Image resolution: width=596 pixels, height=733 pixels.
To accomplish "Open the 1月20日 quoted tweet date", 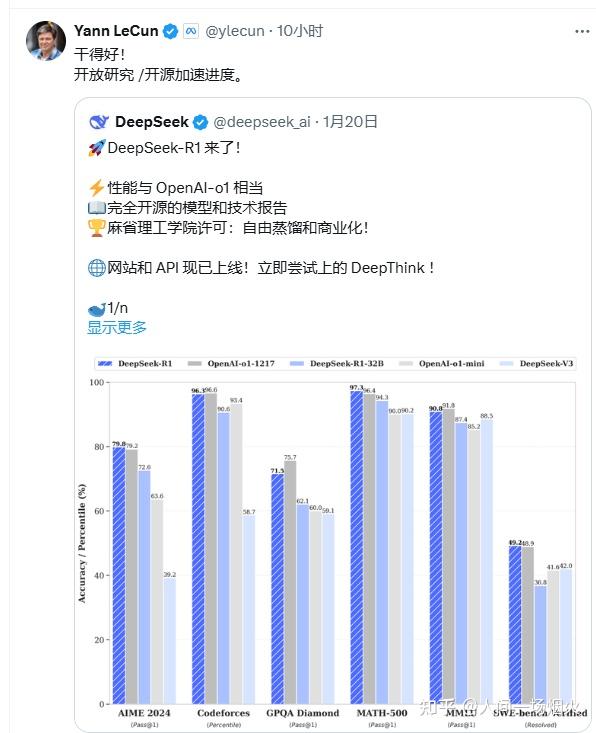I will click(350, 122).
